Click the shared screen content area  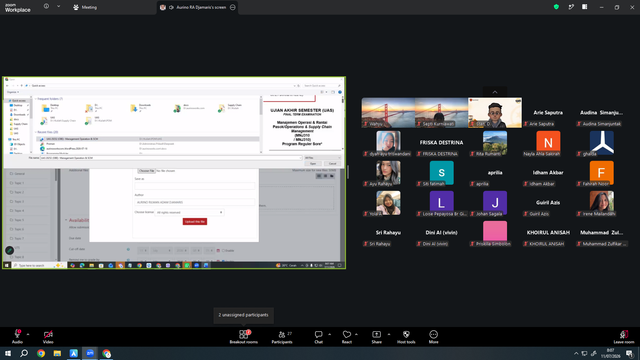coord(174,173)
